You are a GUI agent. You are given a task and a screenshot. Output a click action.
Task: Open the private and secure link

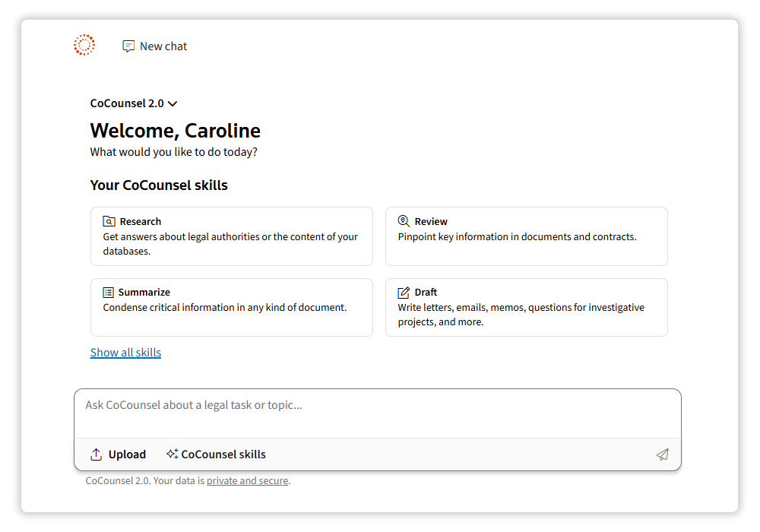(x=247, y=480)
